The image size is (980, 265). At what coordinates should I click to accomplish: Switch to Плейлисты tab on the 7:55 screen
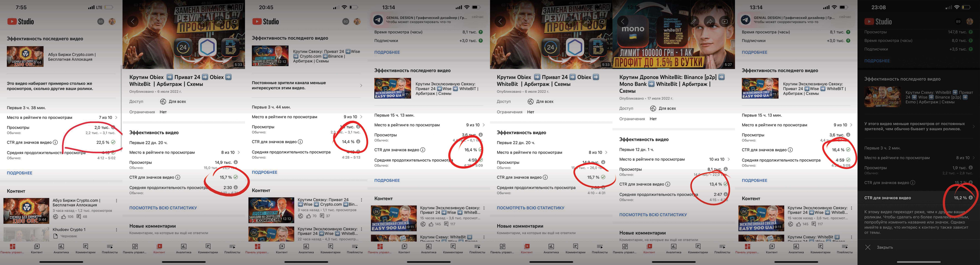tap(110, 249)
